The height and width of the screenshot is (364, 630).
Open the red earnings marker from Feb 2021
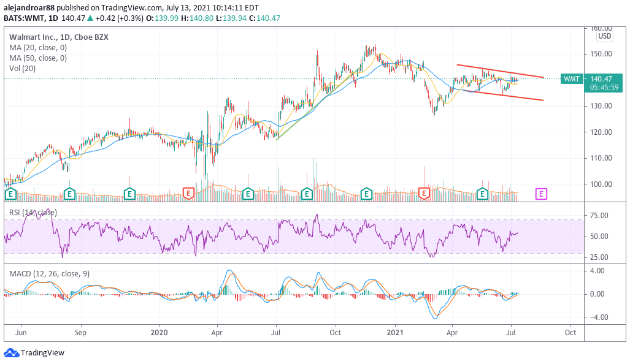[x=424, y=194]
